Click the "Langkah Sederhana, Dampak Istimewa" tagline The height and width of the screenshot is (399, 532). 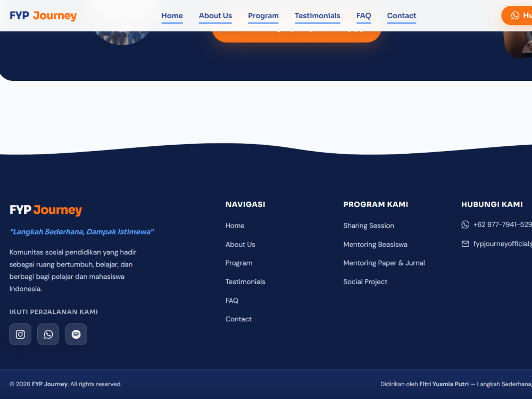click(x=82, y=232)
